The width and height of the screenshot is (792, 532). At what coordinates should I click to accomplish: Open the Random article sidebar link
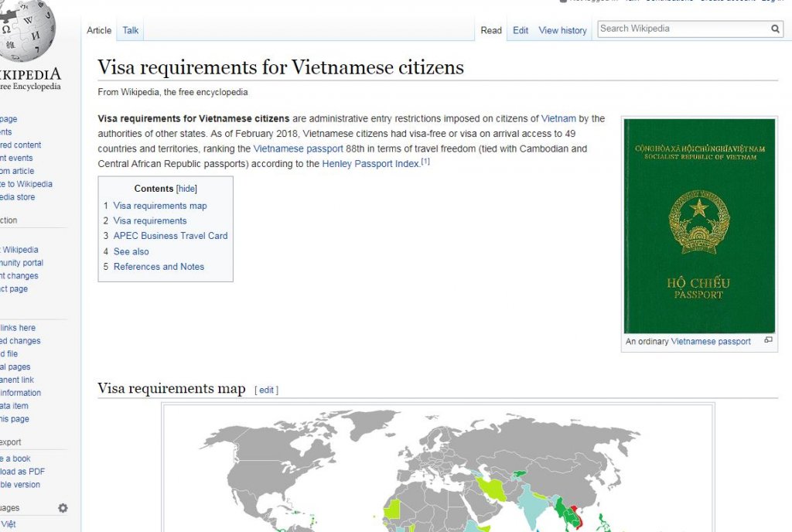pos(17,171)
